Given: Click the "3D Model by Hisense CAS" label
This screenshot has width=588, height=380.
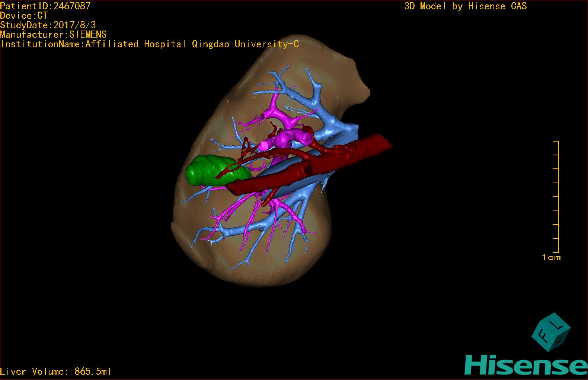Looking at the screenshot, I should [466, 6].
